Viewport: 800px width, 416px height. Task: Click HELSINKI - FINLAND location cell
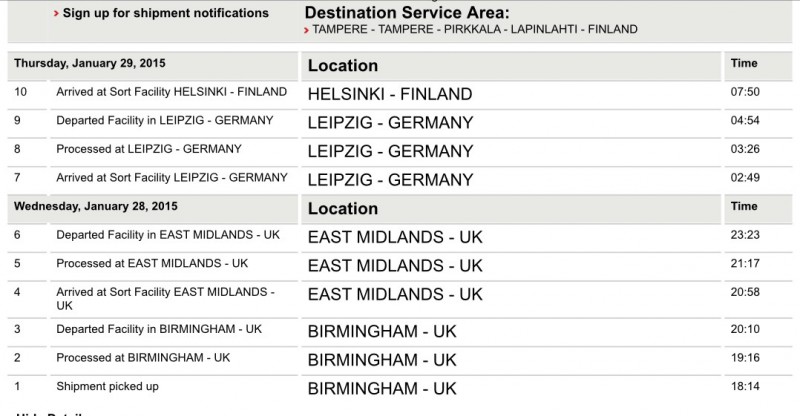(x=390, y=94)
